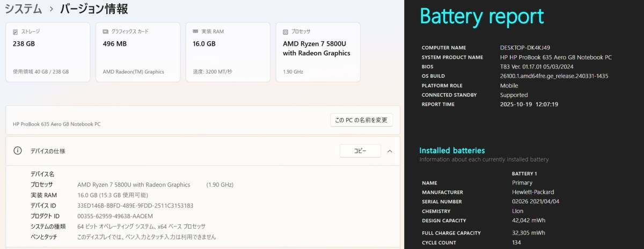The height and width of the screenshot is (249, 644).
Task: Click the デバイス ID value text
Action: (x=135, y=206)
